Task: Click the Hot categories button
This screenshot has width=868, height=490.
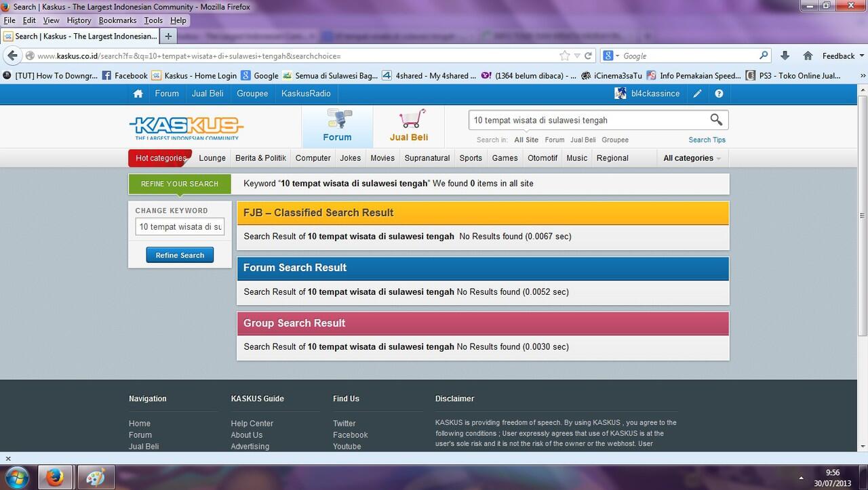Action: [x=160, y=158]
